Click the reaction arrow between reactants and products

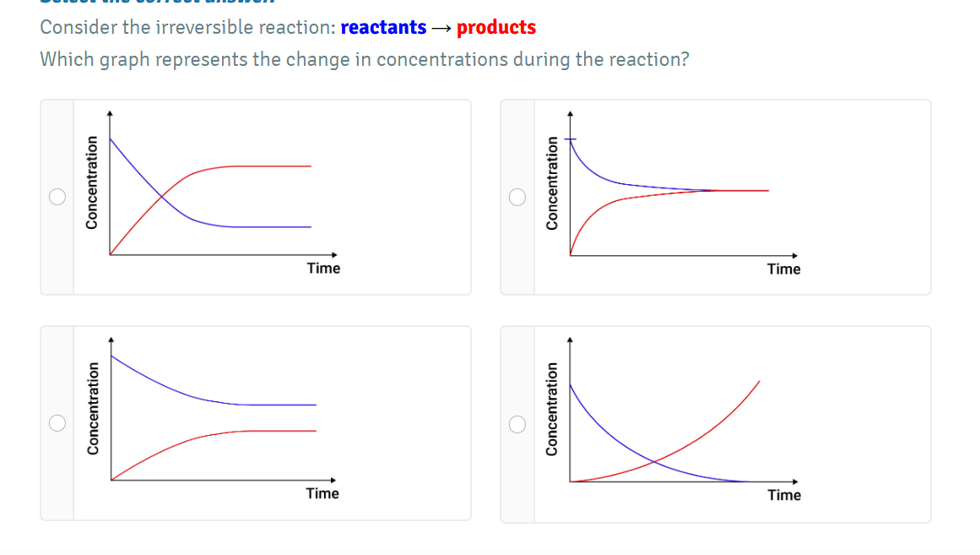[x=441, y=27]
